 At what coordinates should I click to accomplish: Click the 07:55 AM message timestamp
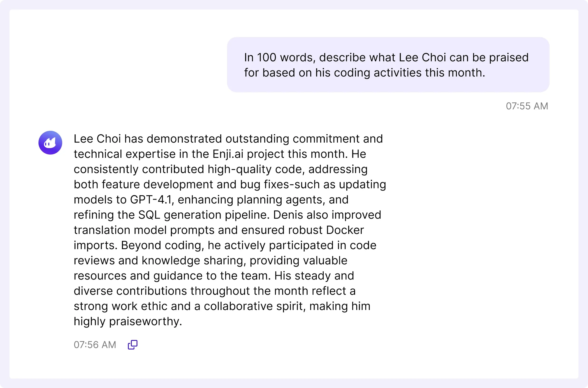click(527, 106)
